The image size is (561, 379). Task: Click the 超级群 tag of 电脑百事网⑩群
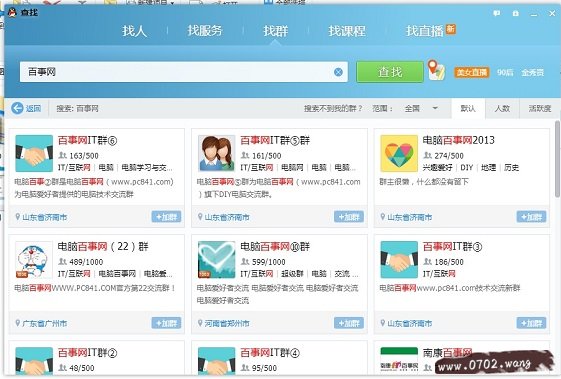coord(292,274)
